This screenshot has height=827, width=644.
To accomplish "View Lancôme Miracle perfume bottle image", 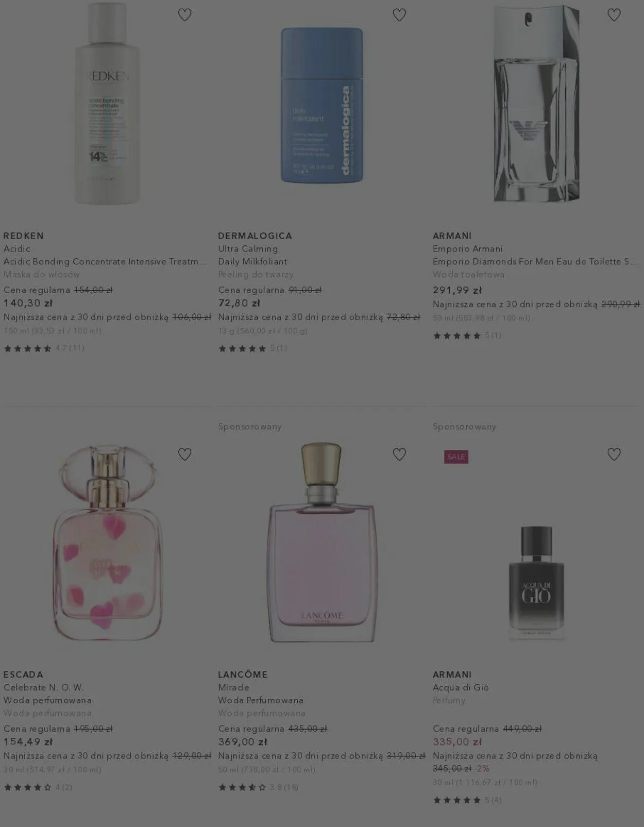I will [322, 542].
